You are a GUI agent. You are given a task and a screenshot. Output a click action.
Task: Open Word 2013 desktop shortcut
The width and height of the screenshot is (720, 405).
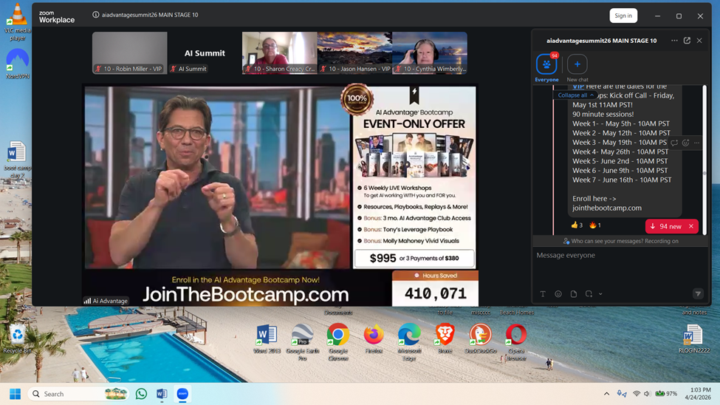[x=267, y=339]
